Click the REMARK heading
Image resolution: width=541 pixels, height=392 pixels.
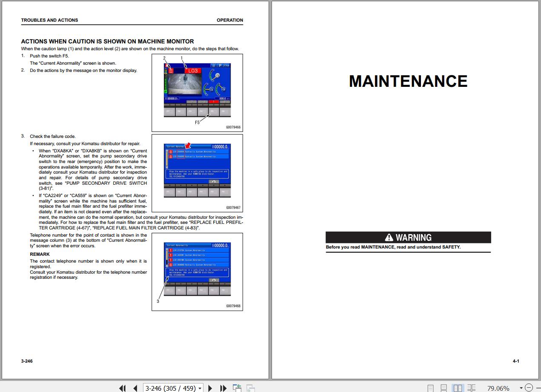40,255
